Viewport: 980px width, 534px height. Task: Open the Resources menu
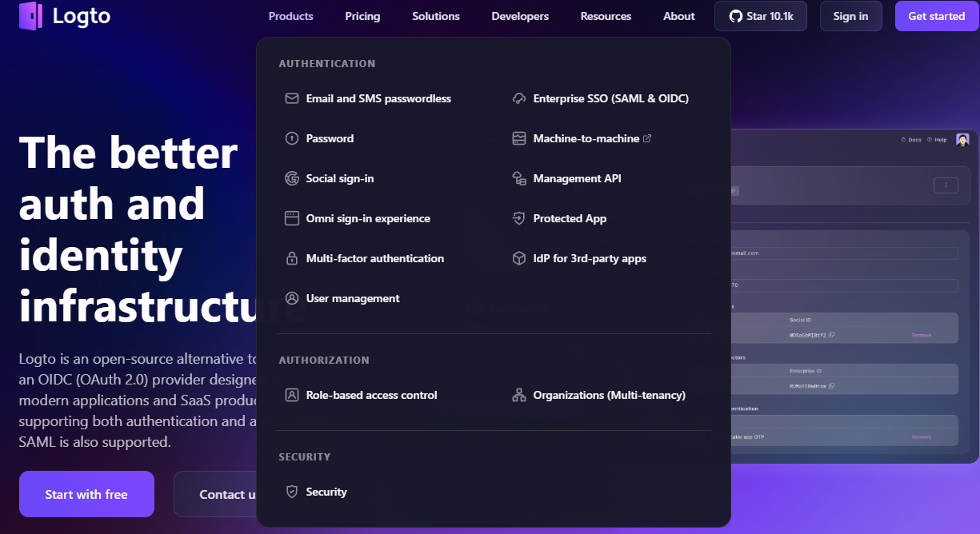(x=606, y=16)
